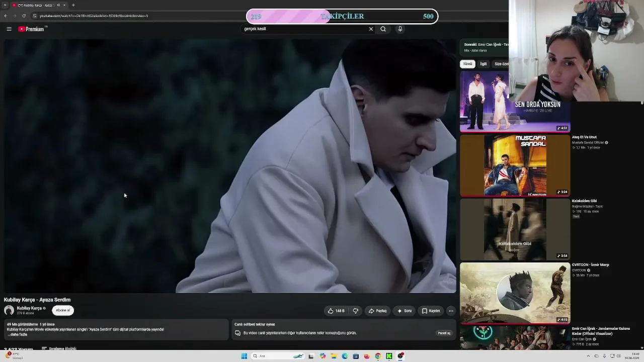Open the Windows Start menu
The width and height of the screenshot is (644, 362).
(244, 356)
